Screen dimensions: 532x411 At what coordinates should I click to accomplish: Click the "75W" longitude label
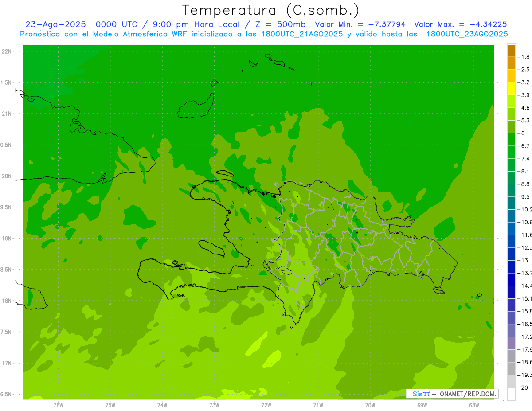click(110, 405)
